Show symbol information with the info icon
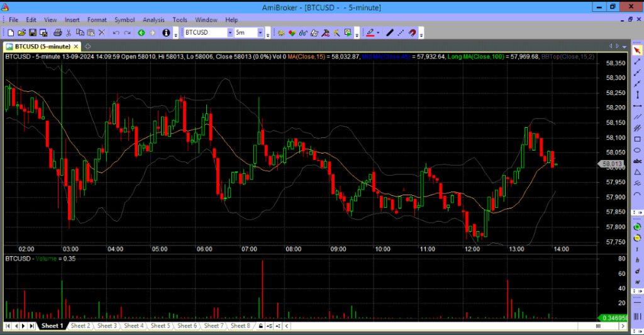This screenshot has width=644, height=335. pyautogui.click(x=166, y=33)
